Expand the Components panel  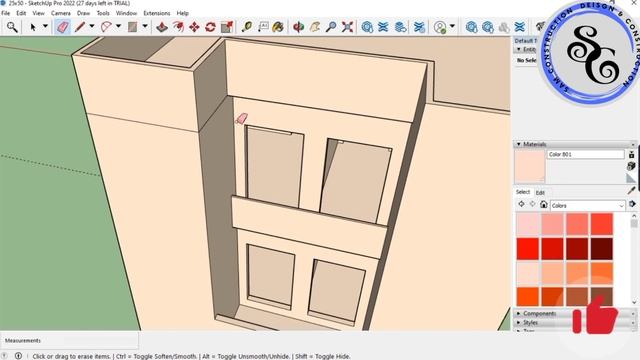[518, 313]
